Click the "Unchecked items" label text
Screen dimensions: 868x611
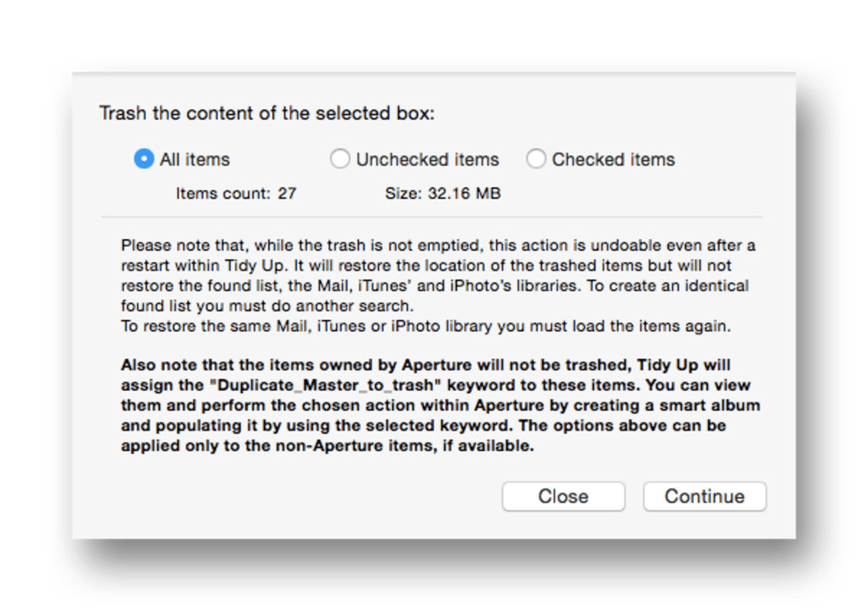pyautogui.click(x=427, y=159)
